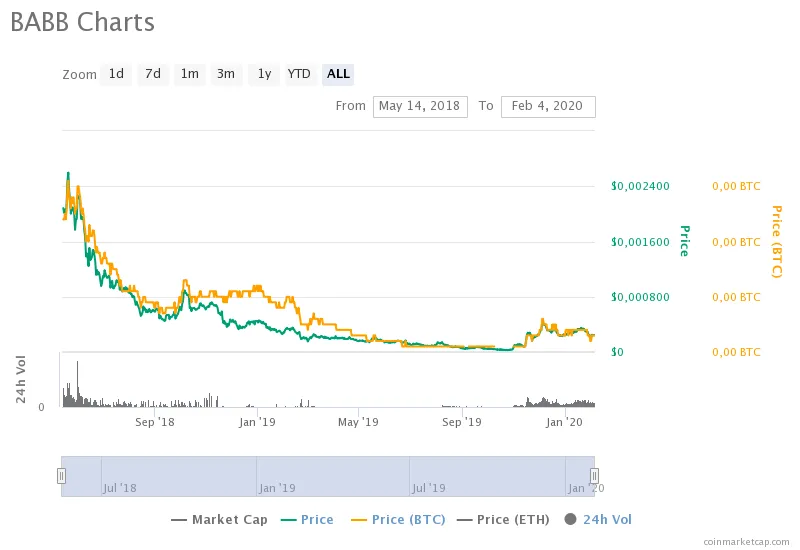Click the navigator near Jan '19

coord(277,488)
